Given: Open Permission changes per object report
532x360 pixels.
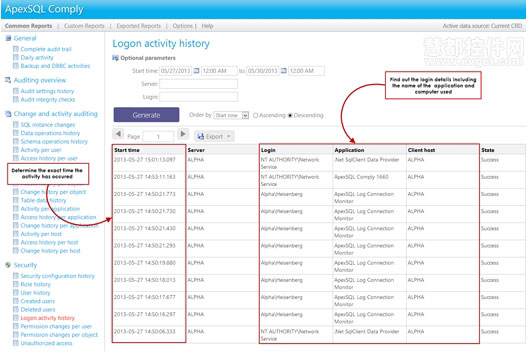Looking at the screenshot, I should pos(59,335).
